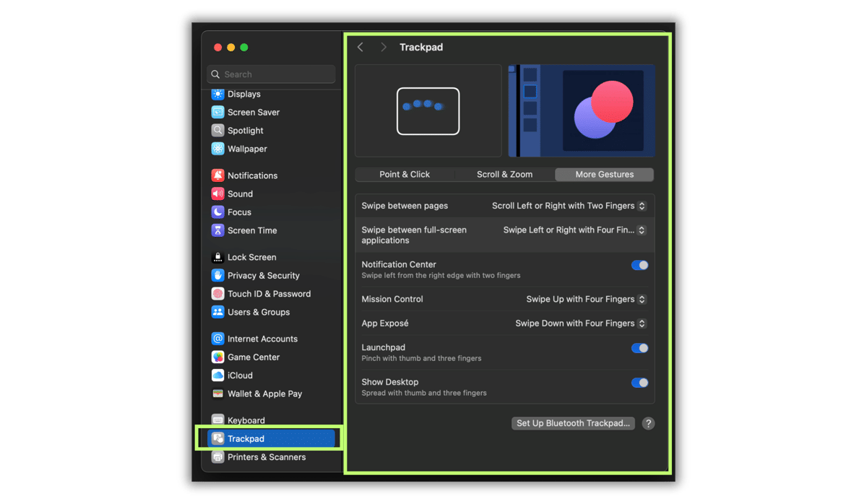Open Touch ID & Password settings
Screen dimensions: 867x504
[x=269, y=293]
